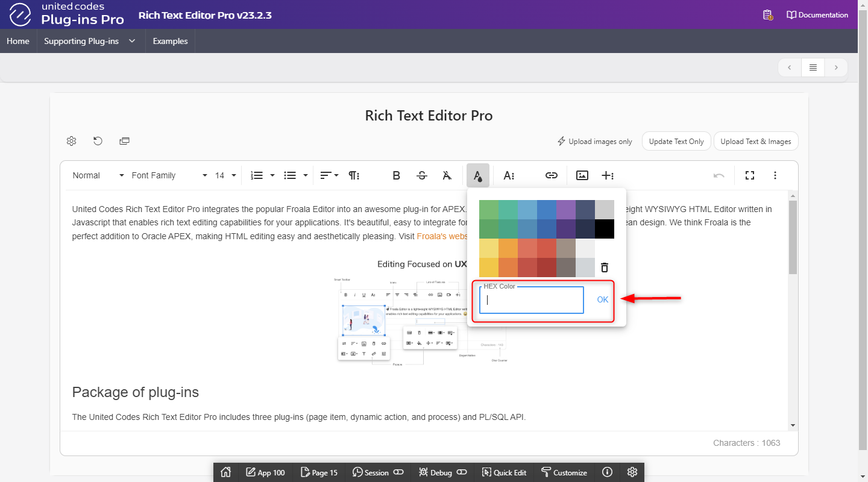Expand the ordered list style arrow
Image resolution: width=868 pixels, height=482 pixels.
pyautogui.click(x=272, y=175)
